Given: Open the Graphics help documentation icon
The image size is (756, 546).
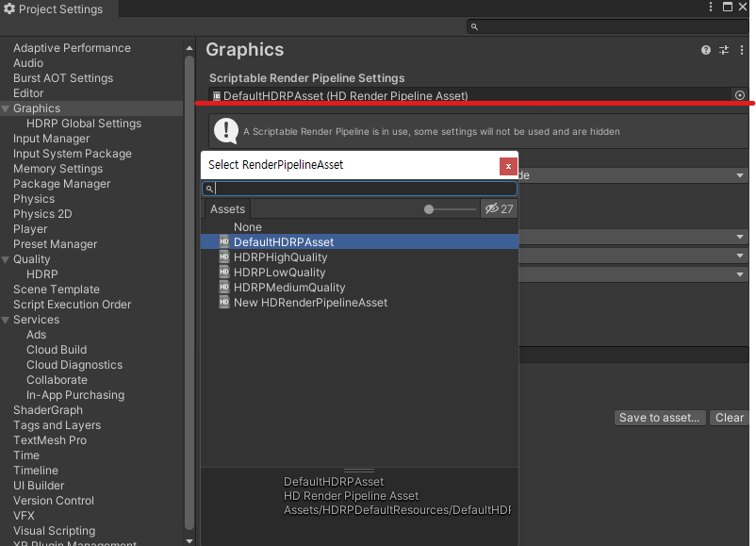Looking at the screenshot, I should (x=706, y=50).
